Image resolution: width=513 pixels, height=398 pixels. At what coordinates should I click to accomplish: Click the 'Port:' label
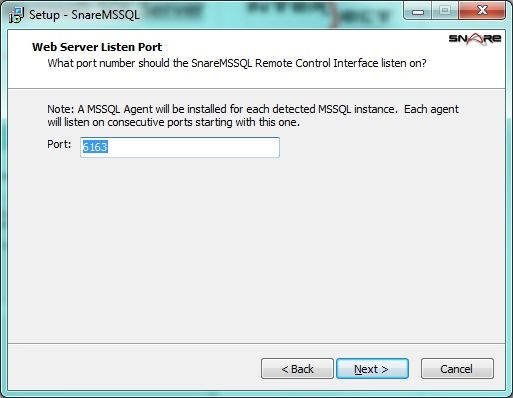[x=59, y=144]
